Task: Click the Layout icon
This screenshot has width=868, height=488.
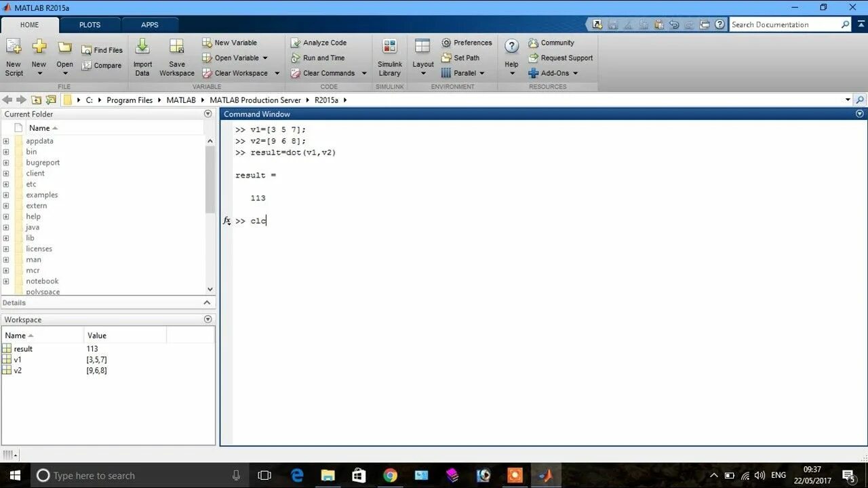Action: [422, 47]
